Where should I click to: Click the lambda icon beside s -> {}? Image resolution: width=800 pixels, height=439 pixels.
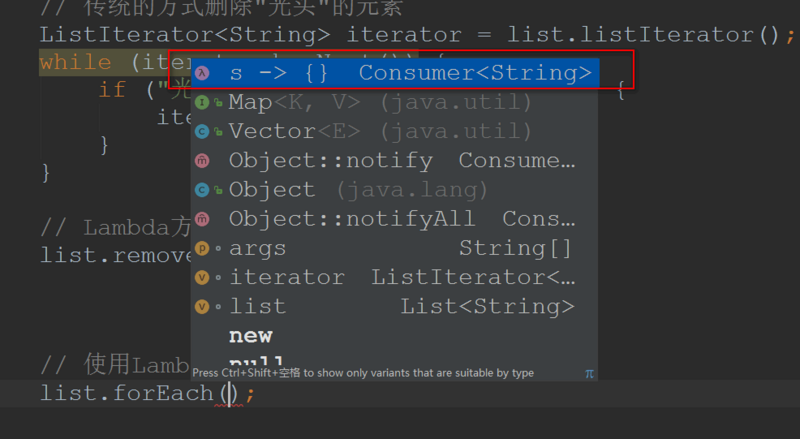coord(201,73)
